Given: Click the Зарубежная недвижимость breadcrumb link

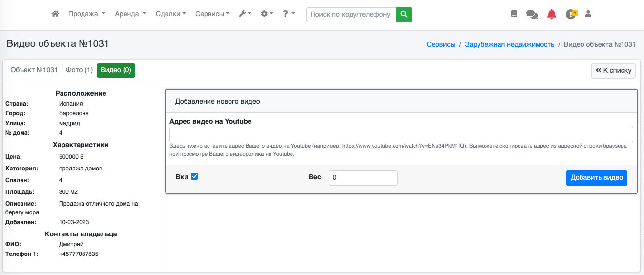Looking at the screenshot, I should pos(509,44).
